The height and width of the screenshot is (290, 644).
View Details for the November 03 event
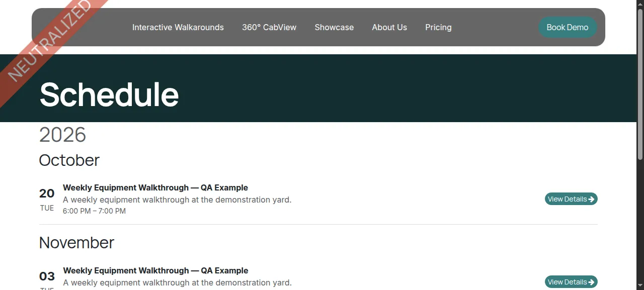[571, 282]
